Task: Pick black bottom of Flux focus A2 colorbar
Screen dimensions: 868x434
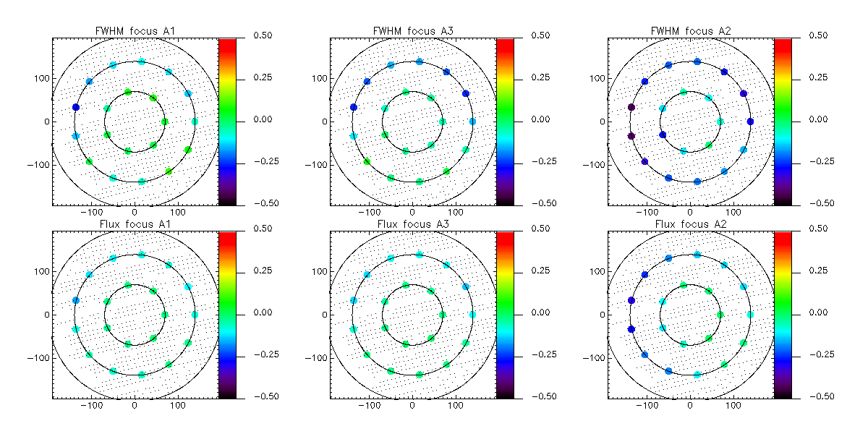Action: (783, 394)
